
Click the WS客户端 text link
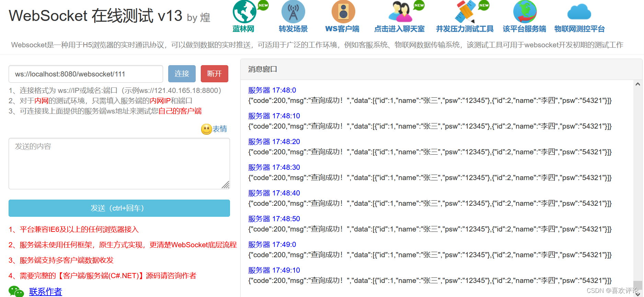coord(342,29)
